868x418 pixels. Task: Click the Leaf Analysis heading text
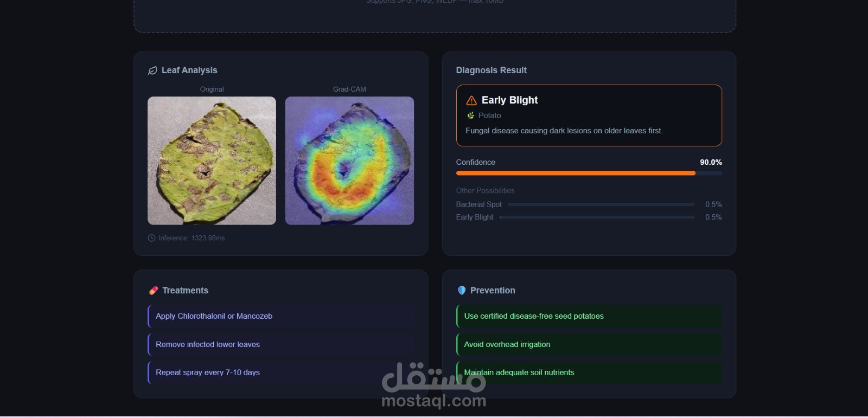[x=189, y=70]
